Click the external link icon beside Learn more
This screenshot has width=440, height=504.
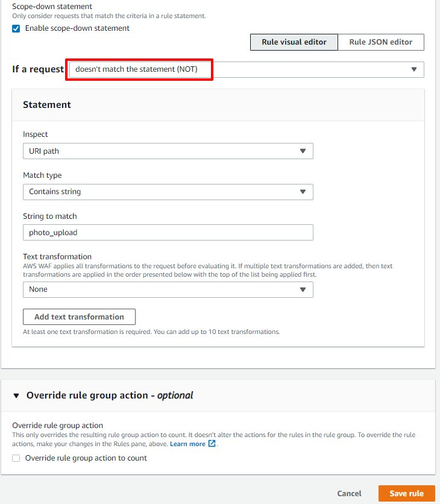(212, 444)
